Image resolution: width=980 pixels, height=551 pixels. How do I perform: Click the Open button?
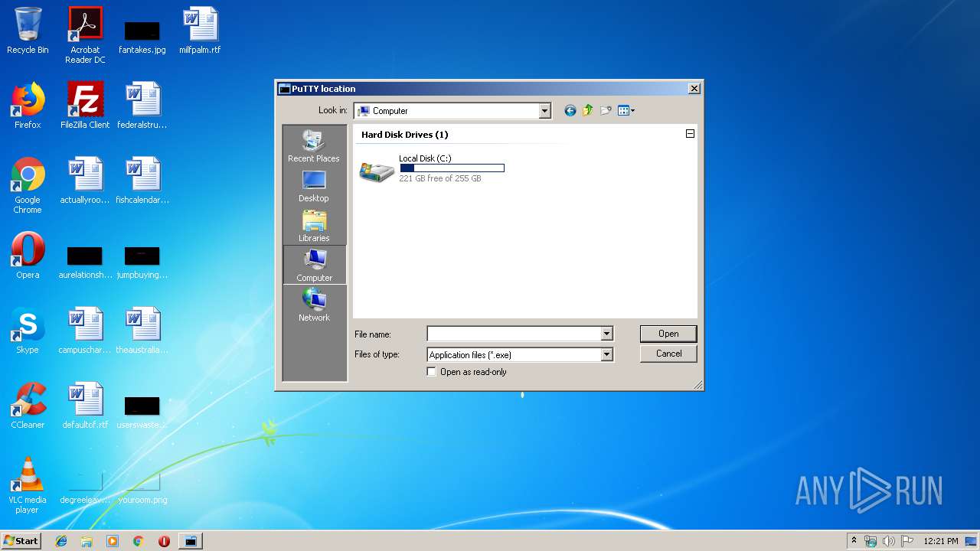tap(668, 334)
